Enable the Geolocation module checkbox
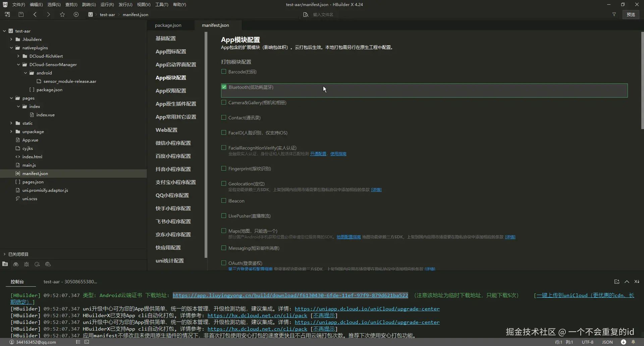Screen dimensions: 644x346 pos(224,183)
